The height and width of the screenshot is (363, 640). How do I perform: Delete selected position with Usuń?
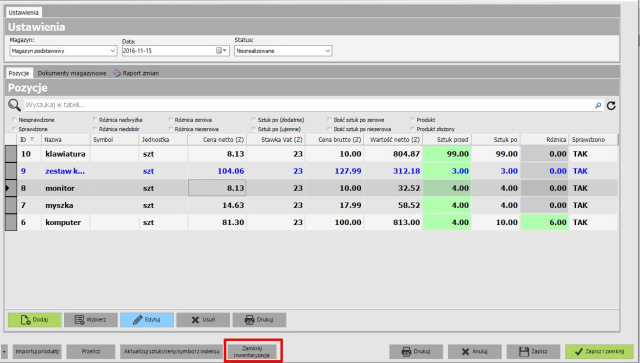click(x=203, y=320)
